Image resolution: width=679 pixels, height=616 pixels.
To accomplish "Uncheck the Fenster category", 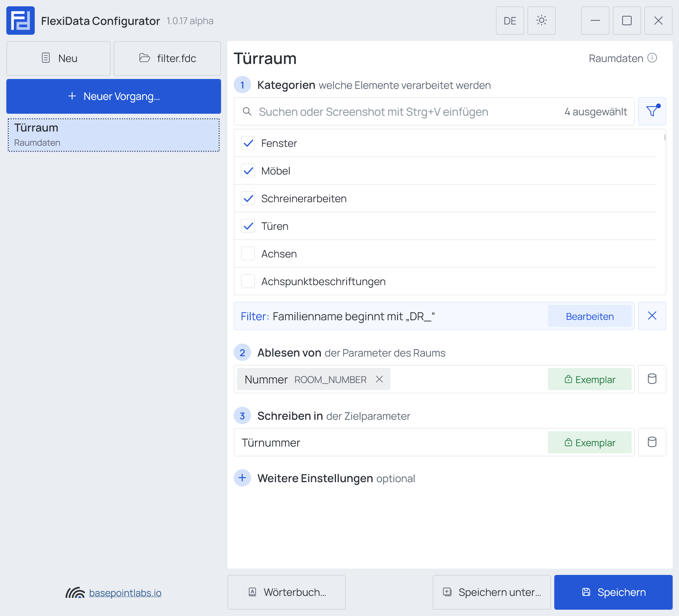I will 248,143.
